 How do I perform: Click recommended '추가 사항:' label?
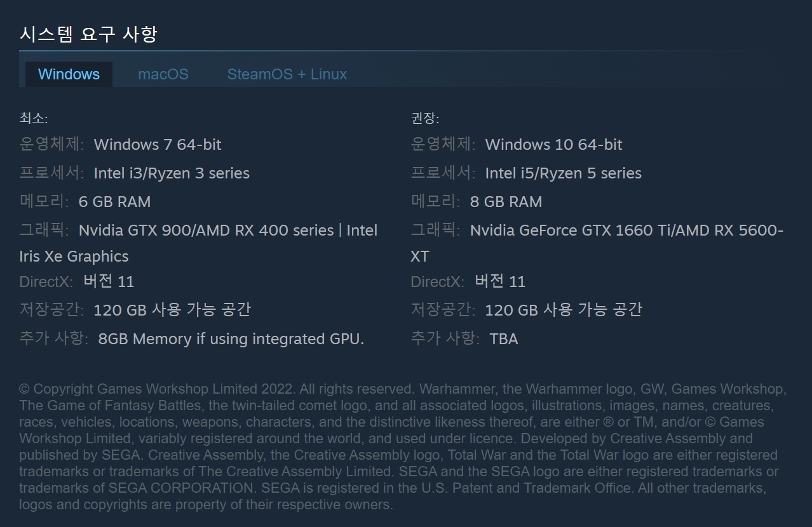pyautogui.click(x=445, y=339)
